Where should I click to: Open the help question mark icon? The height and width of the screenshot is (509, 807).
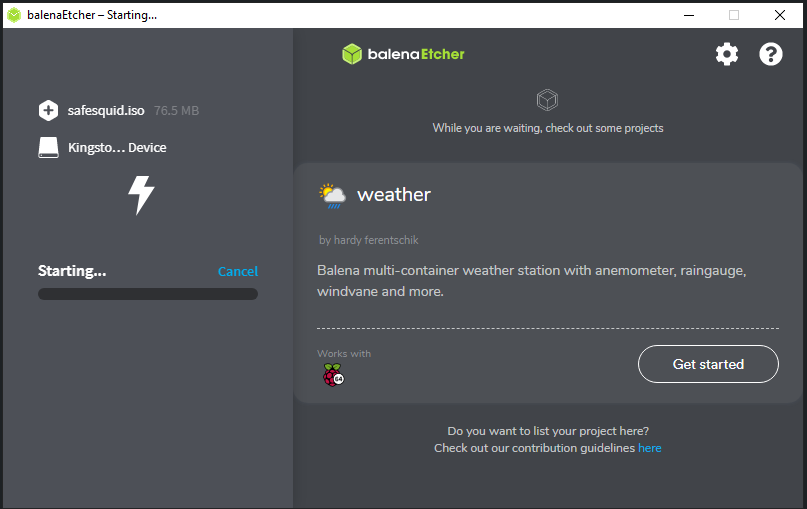(770, 54)
